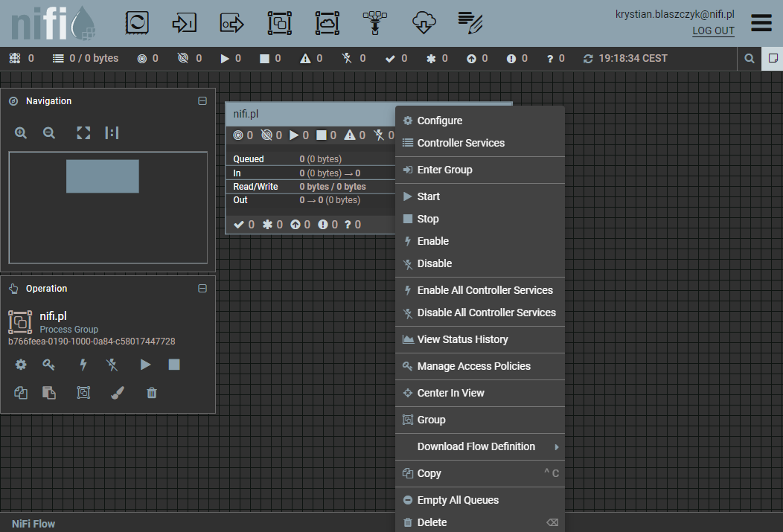
Task: Select Empty All Queues menu entry
Action: pos(480,500)
